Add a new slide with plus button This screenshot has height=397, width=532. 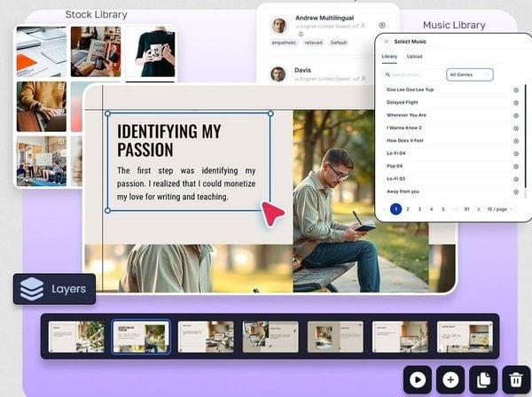coord(450,379)
